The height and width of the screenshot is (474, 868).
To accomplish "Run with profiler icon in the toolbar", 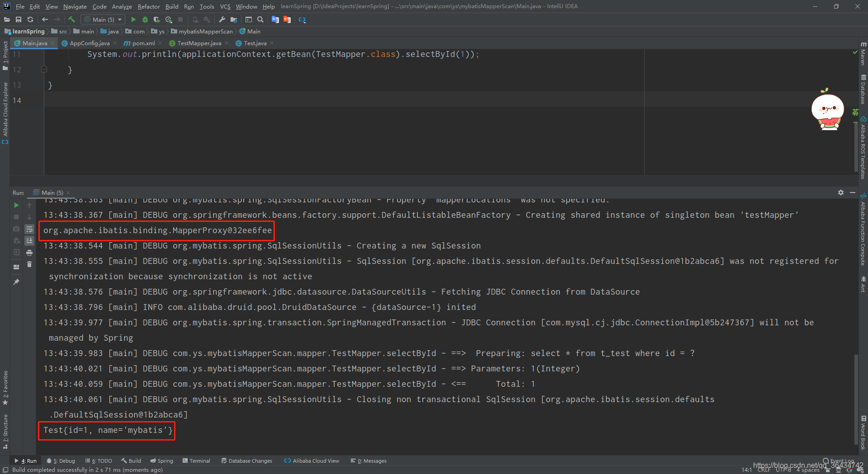I will coord(169,19).
